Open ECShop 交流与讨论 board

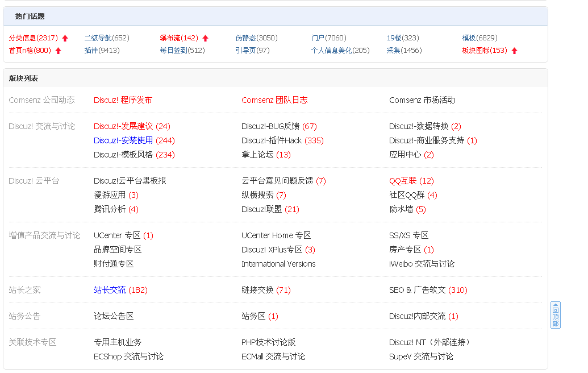(128, 357)
